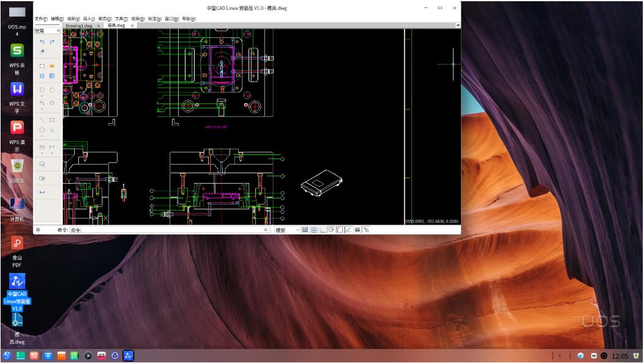Screen dimensions: 644x363
Task: Open the 计算机 desktop icon
Action: coord(17,209)
